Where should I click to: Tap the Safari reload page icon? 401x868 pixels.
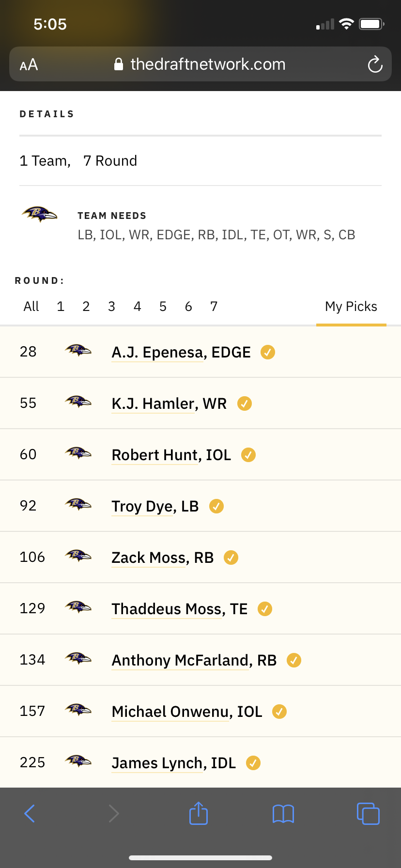tap(375, 64)
